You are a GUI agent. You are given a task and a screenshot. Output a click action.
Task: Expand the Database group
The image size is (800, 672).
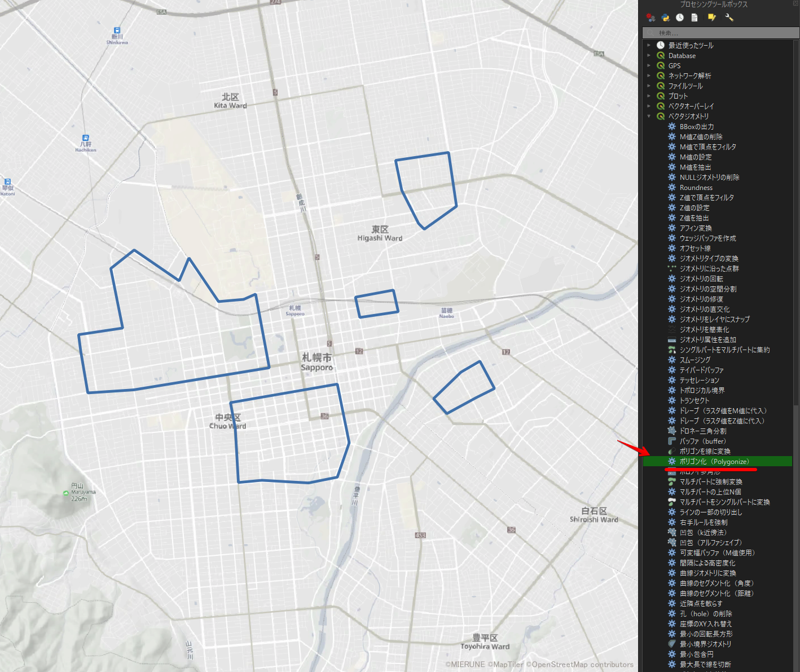[x=649, y=55]
